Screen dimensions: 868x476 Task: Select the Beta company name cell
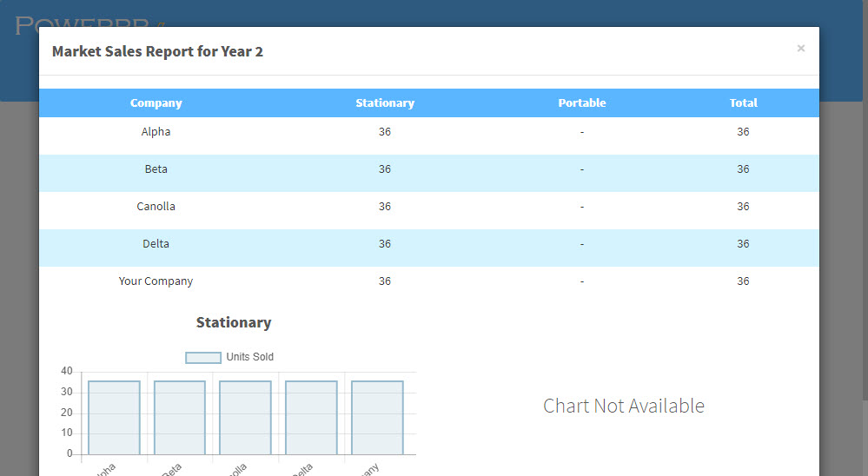click(x=156, y=169)
